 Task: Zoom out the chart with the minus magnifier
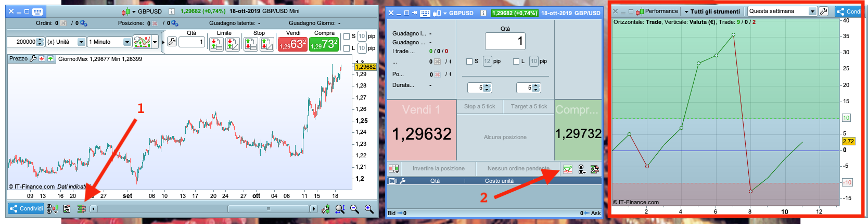[355, 209]
